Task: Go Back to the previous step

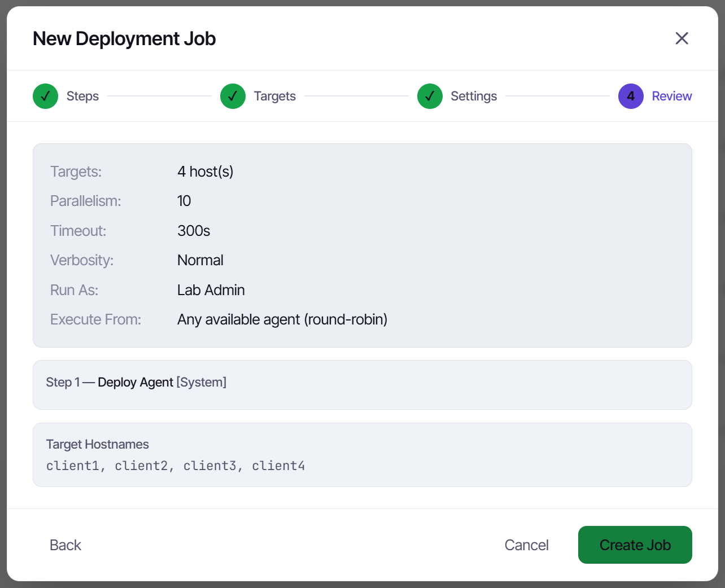Action: [x=65, y=545]
